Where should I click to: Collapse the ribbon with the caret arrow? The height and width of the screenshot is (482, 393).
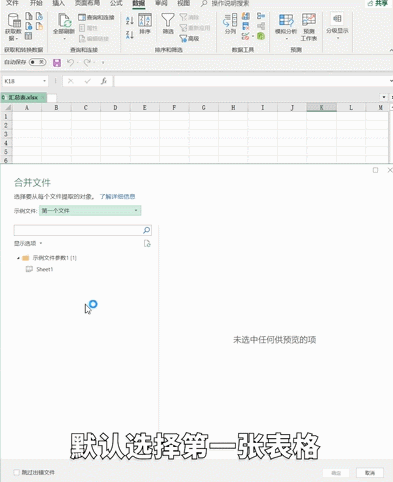click(x=391, y=50)
